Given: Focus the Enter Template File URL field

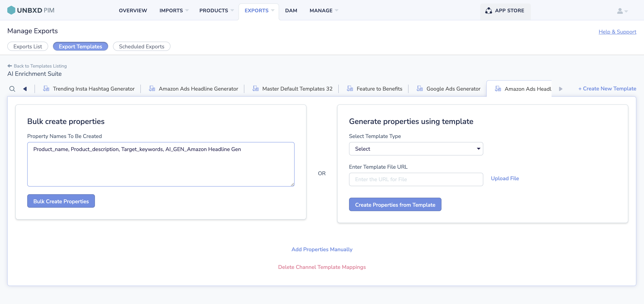Looking at the screenshot, I should (x=416, y=179).
